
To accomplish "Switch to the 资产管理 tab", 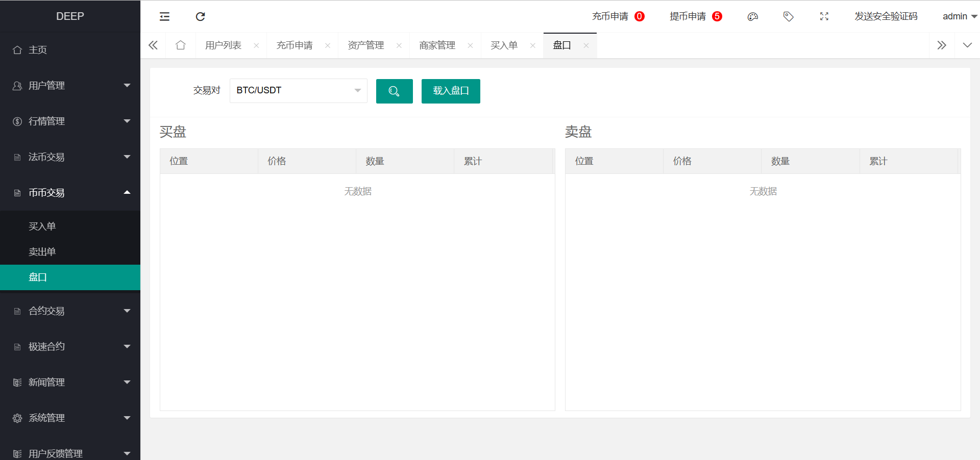I will pos(365,45).
